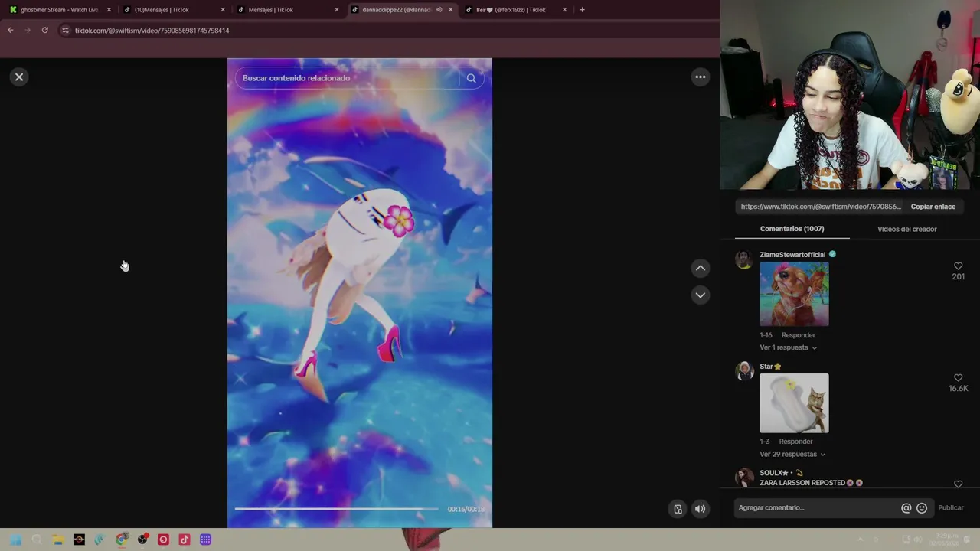
Task: Close the ghostxher Stream browser tab
Action: tap(109, 10)
